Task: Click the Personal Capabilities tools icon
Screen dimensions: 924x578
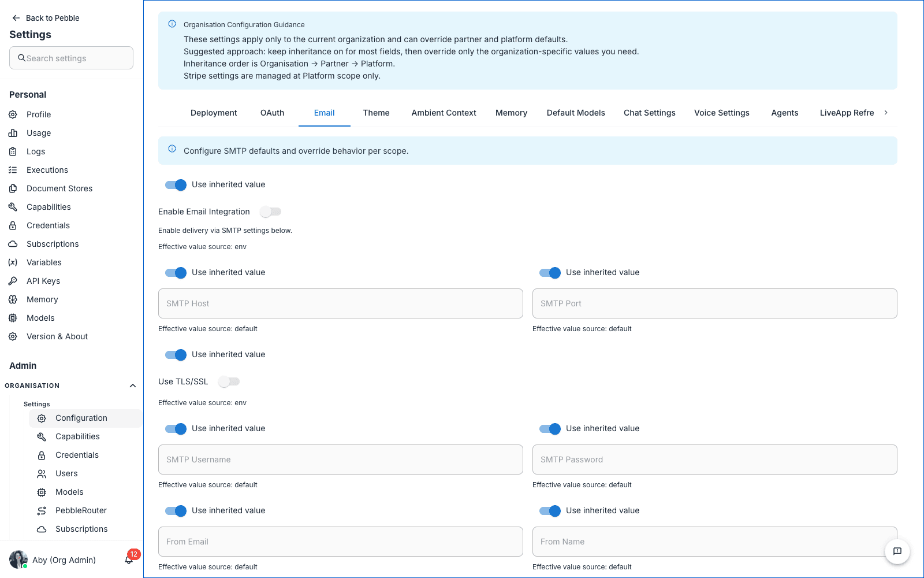Action: 13,207
